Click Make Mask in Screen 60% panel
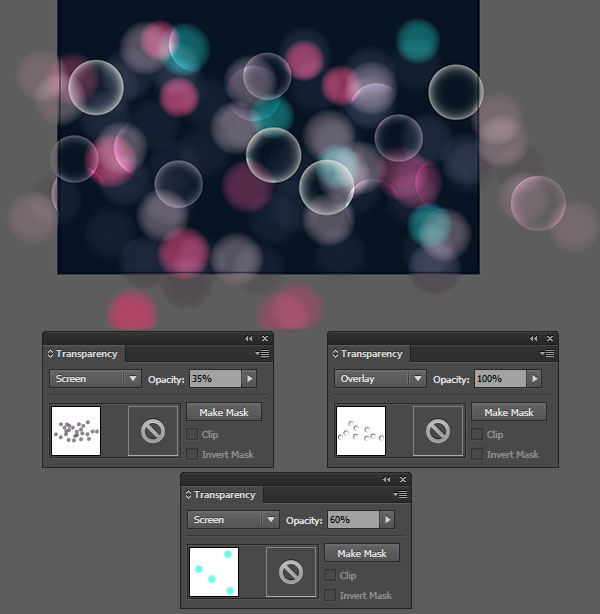Screen dimensions: 600x614 362,553
